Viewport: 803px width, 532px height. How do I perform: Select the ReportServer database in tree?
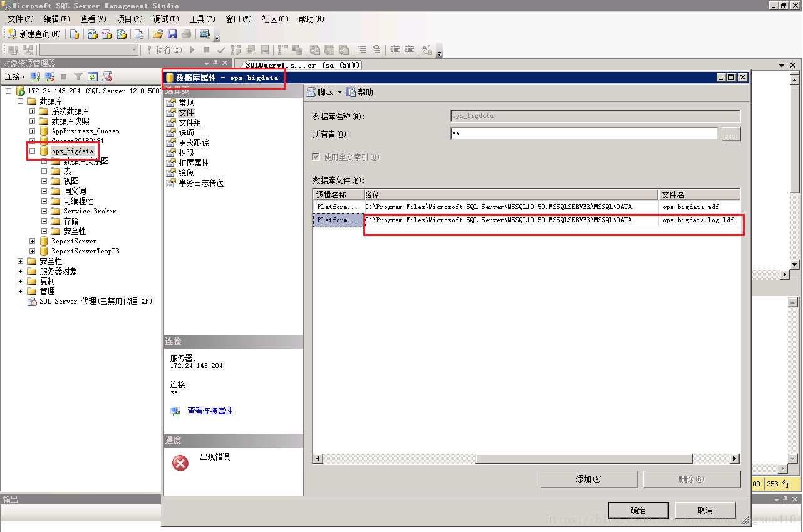pyautogui.click(x=74, y=241)
